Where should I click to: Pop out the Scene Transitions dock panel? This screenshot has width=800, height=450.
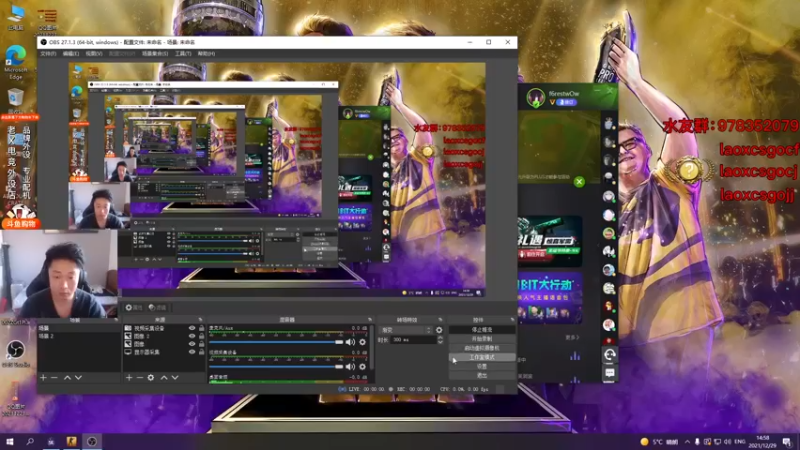pyautogui.click(x=440, y=320)
